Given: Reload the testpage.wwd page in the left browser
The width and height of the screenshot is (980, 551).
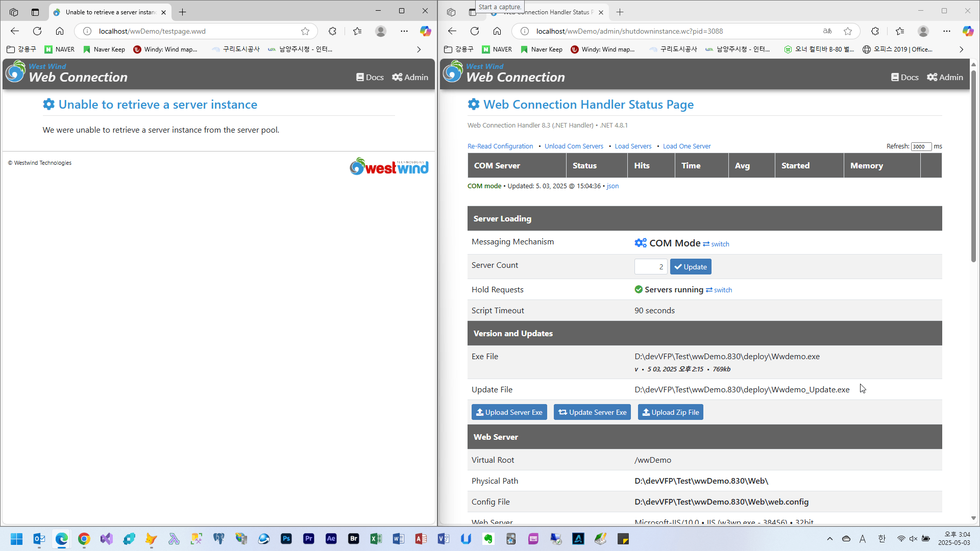Looking at the screenshot, I should pyautogui.click(x=37, y=31).
